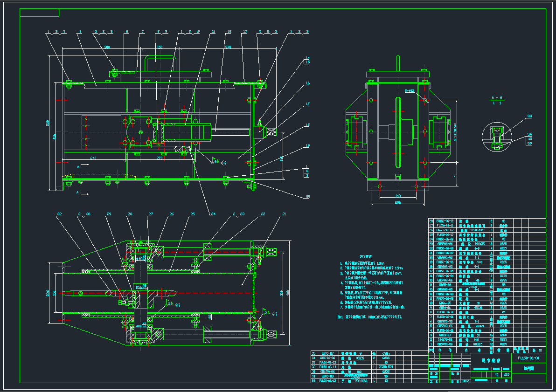Pick the 520 overall height dimension text
Viewport: 556px width, 392px height.
point(48,123)
